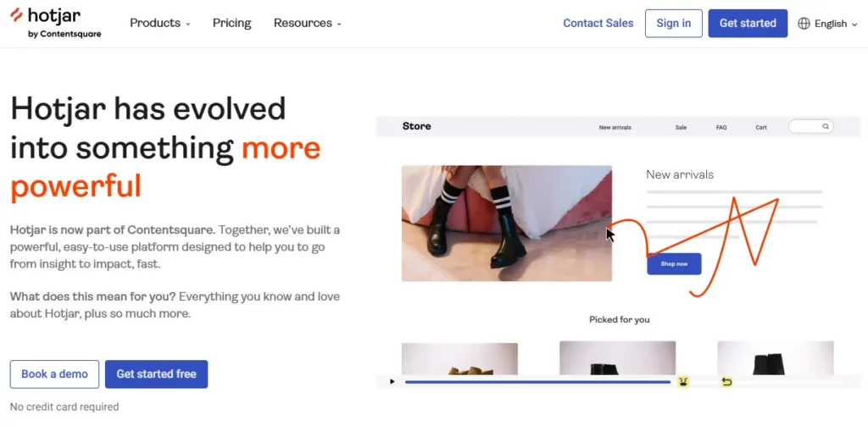This screenshot has height=426, width=868.
Task: Click the play icon on the recording bar
Action: (x=392, y=381)
